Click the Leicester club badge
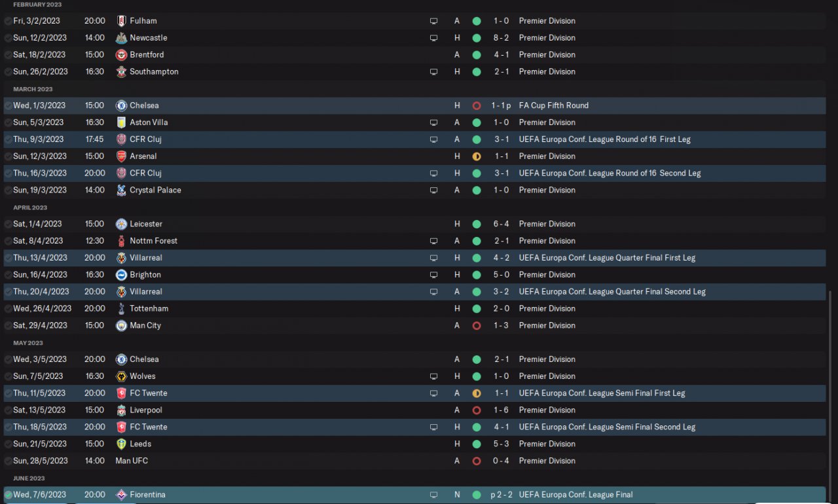Screen dimensions: 838x504 [x=121, y=224]
